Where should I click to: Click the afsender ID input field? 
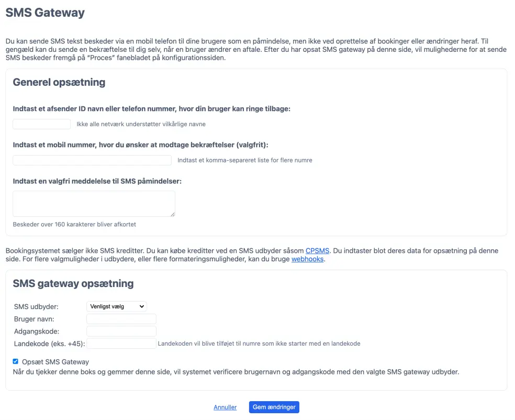41,124
